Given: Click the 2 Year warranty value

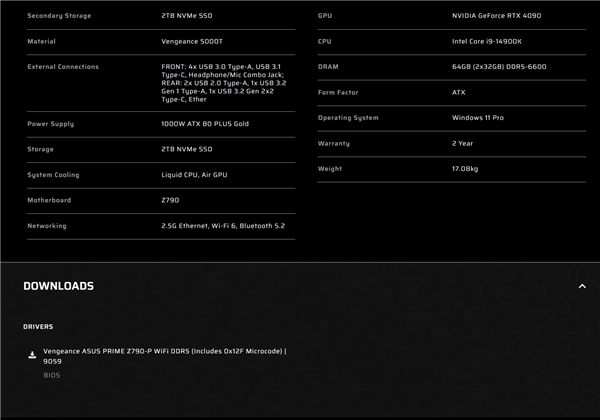Looking at the screenshot, I should 462,144.
